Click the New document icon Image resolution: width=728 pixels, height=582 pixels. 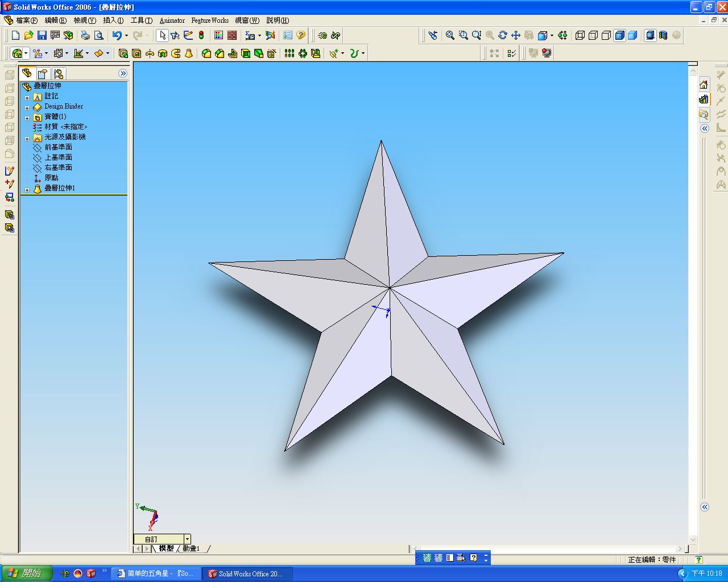pos(15,35)
